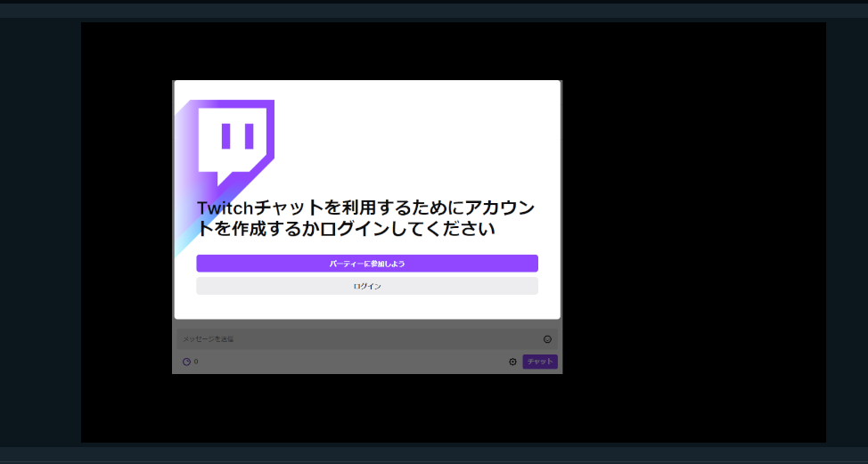Click black area right of the dialog
Viewport: 868px width, 464px height.
point(695,223)
